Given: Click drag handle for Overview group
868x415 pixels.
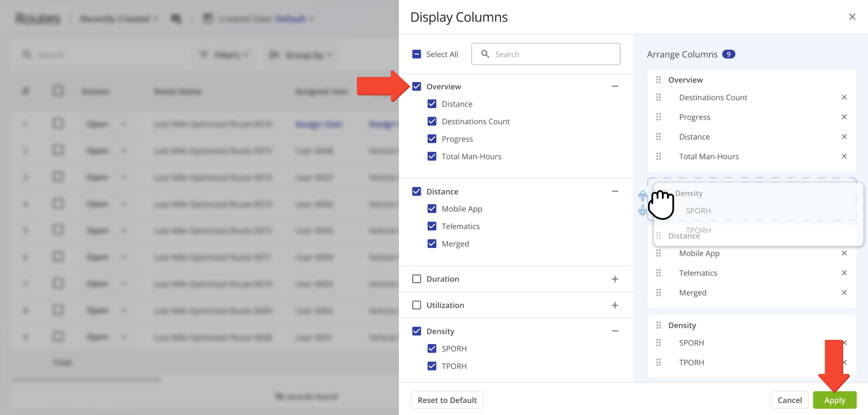Looking at the screenshot, I should tap(658, 80).
